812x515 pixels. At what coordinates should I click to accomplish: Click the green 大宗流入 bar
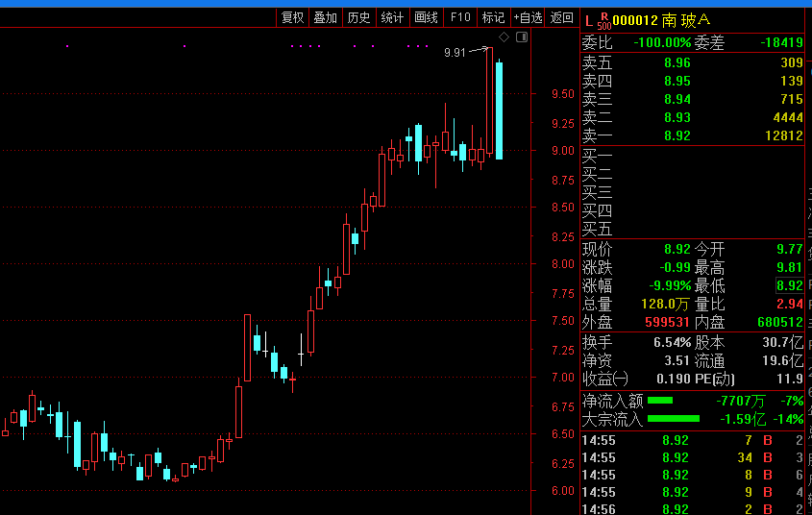(673, 418)
